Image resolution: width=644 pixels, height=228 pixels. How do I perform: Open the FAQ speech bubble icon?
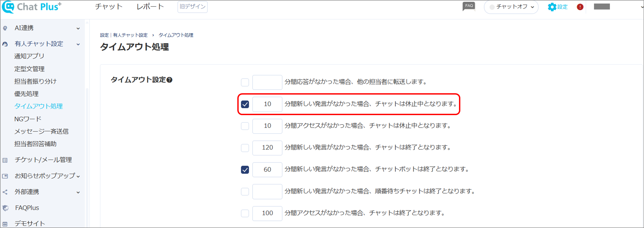click(x=469, y=6)
